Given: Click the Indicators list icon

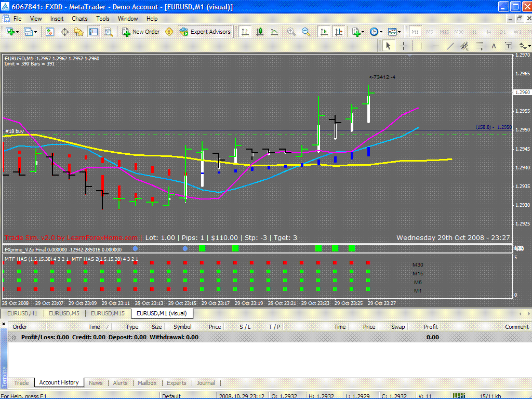Looking at the screenshot, I should coord(356,32).
